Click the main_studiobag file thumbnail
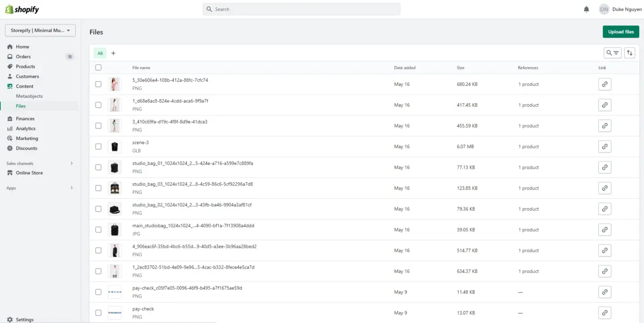Screen dimensions: 644x323 pyautogui.click(x=115, y=229)
